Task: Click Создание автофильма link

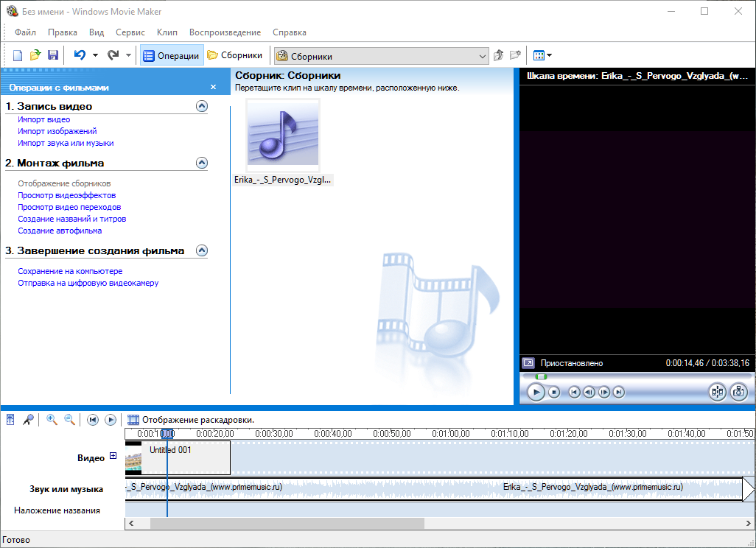Action: click(x=60, y=231)
